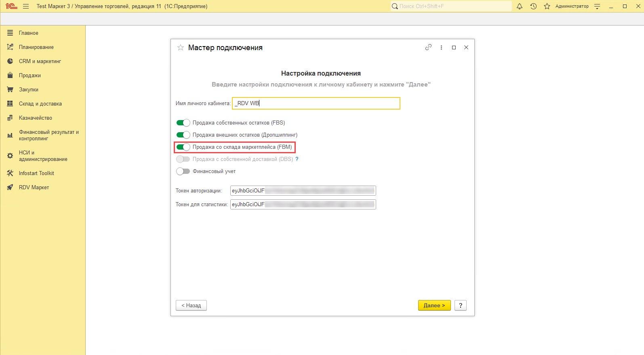Click the Администратор user name
Viewport: 644px width, 355px height.
point(572,6)
